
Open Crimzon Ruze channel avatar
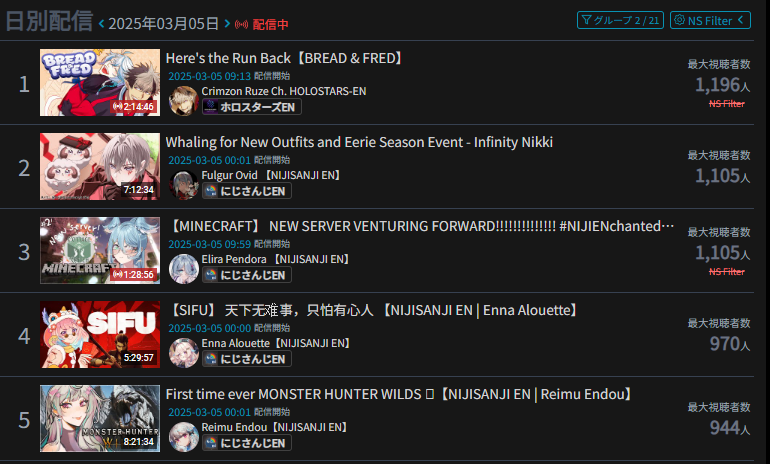point(184,101)
